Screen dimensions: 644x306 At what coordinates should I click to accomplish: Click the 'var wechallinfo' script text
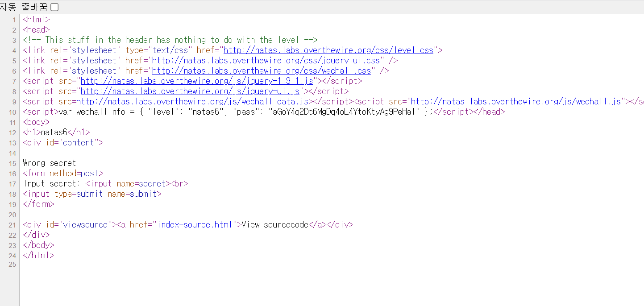coord(92,112)
